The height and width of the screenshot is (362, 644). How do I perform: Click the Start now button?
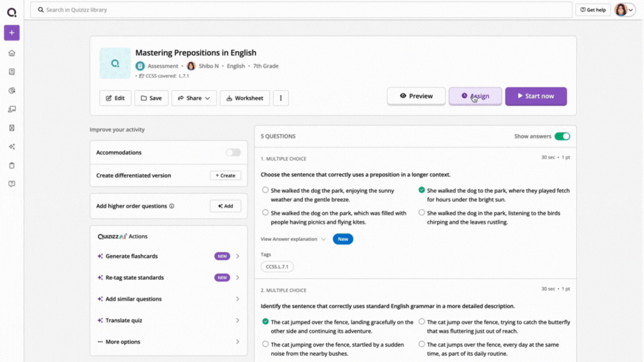click(x=536, y=96)
